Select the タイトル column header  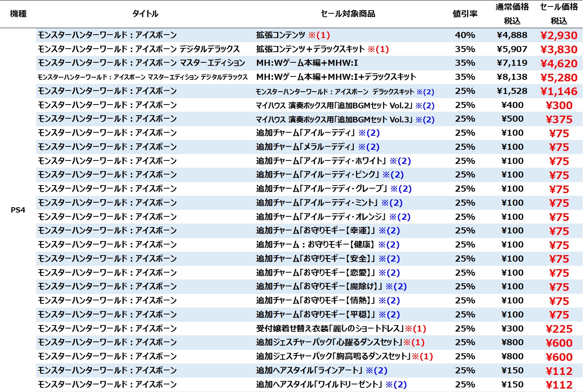point(145,14)
